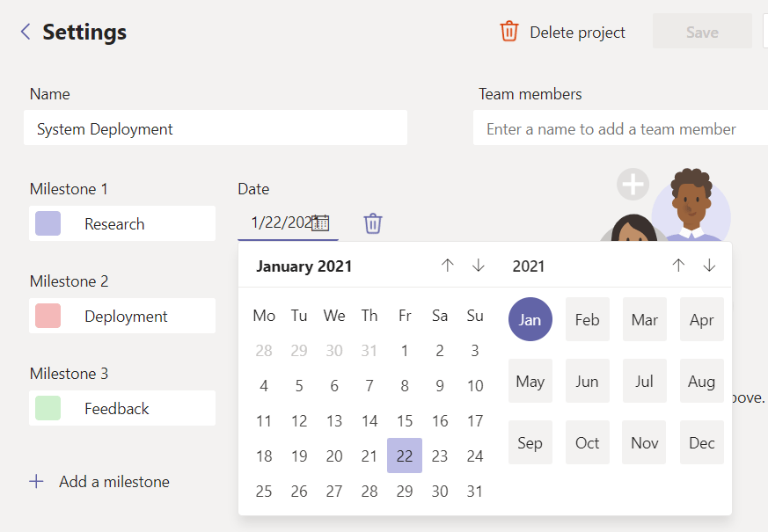The height and width of the screenshot is (532, 768).
Task: Go to previous month with up arrow
Action: click(447, 266)
